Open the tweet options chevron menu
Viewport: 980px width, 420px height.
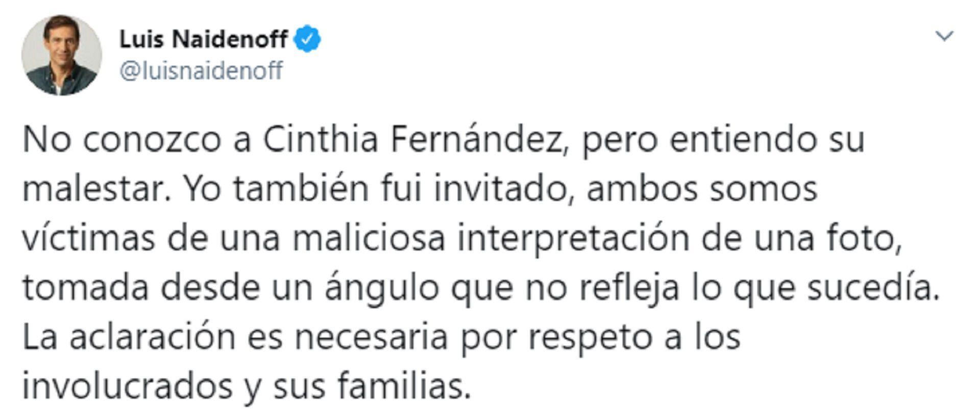(x=946, y=36)
